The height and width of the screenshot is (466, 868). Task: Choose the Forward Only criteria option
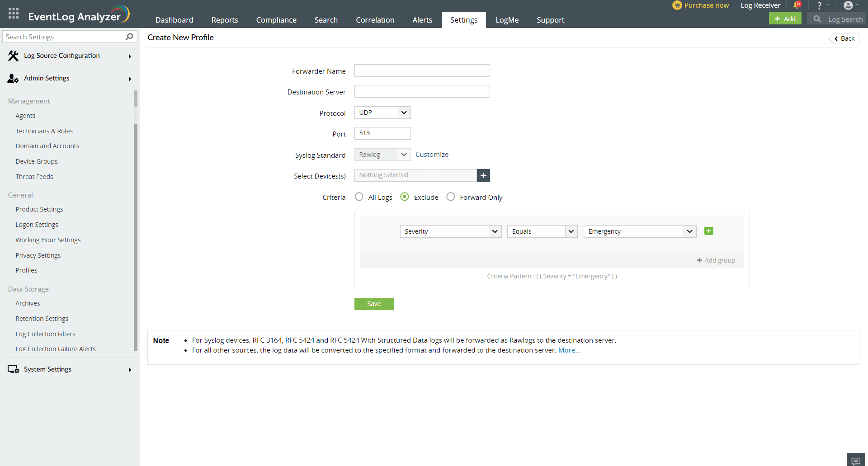click(451, 197)
